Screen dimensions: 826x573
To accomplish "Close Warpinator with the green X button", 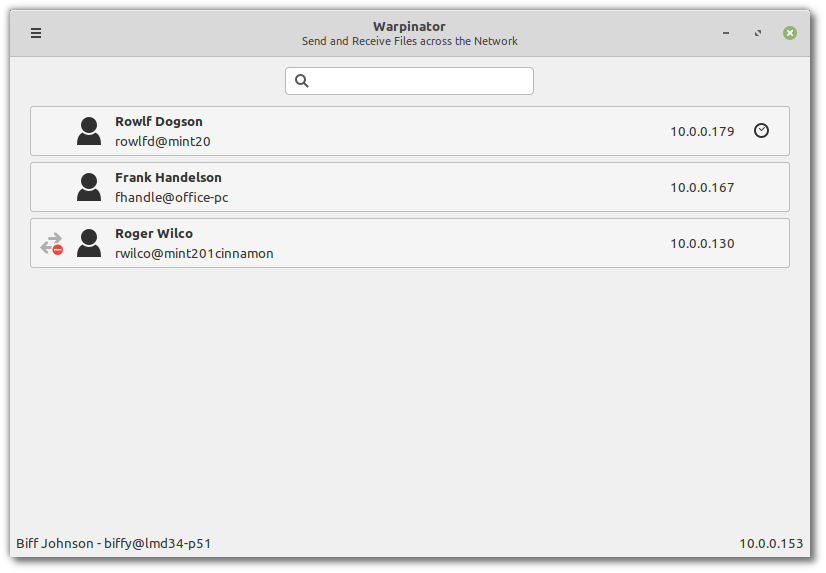I will tap(790, 33).
